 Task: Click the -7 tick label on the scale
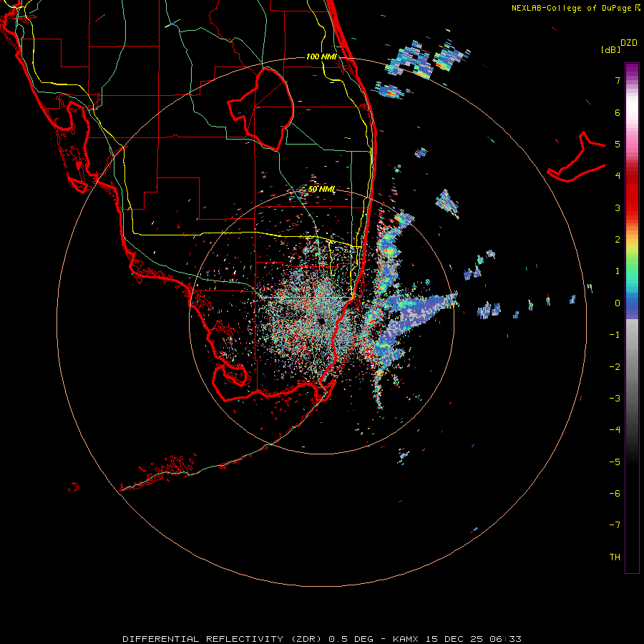[615, 525]
